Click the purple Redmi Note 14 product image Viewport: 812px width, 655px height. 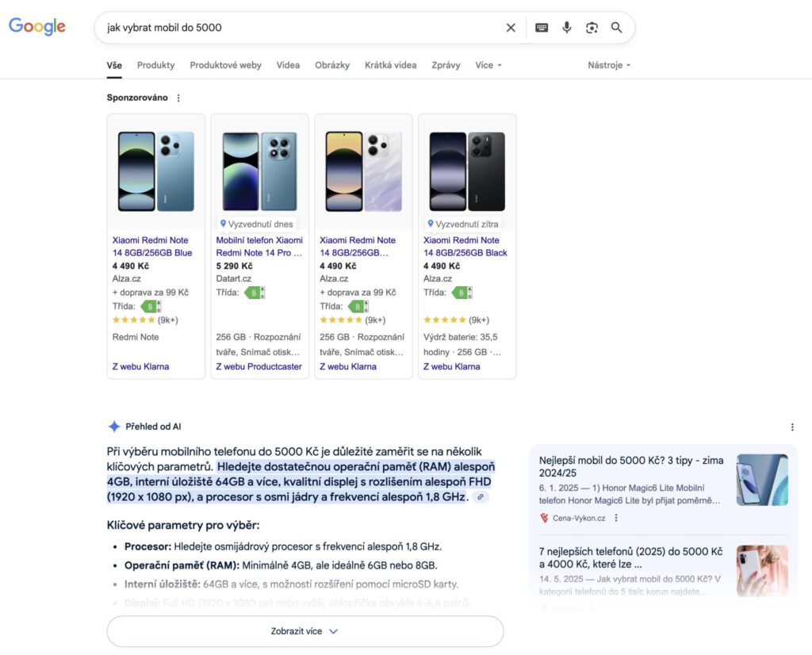click(363, 171)
